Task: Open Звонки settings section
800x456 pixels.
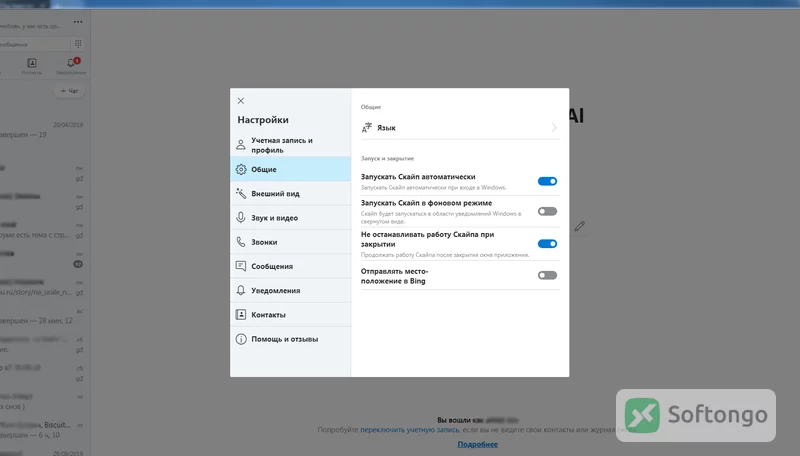Action: click(x=290, y=242)
